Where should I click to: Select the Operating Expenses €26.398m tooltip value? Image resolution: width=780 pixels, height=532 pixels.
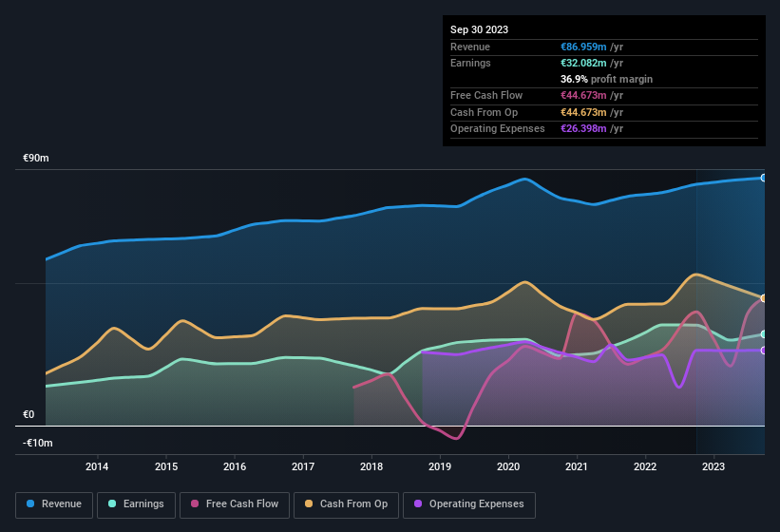[583, 128]
